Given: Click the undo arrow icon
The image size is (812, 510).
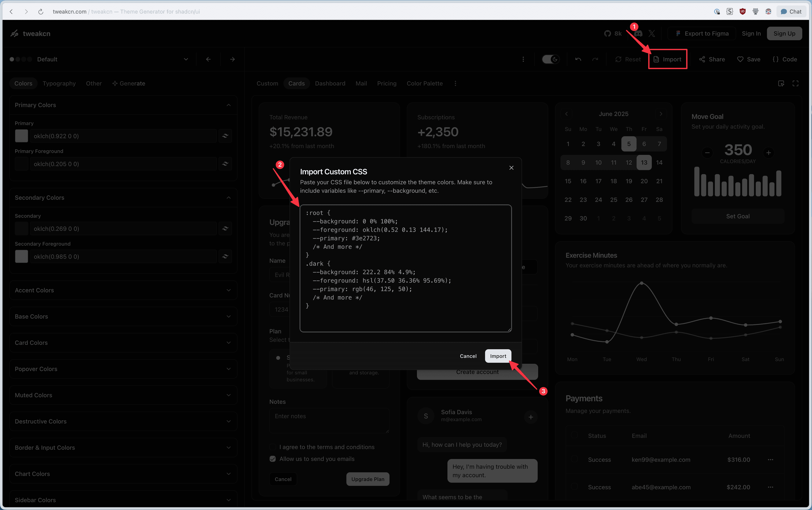Looking at the screenshot, I should click(578, 59).
